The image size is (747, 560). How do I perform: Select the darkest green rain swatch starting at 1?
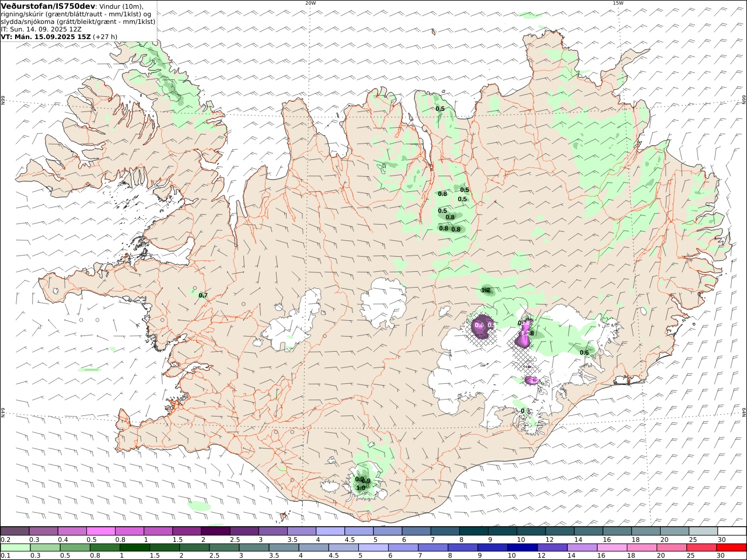[x=134, y=547]
